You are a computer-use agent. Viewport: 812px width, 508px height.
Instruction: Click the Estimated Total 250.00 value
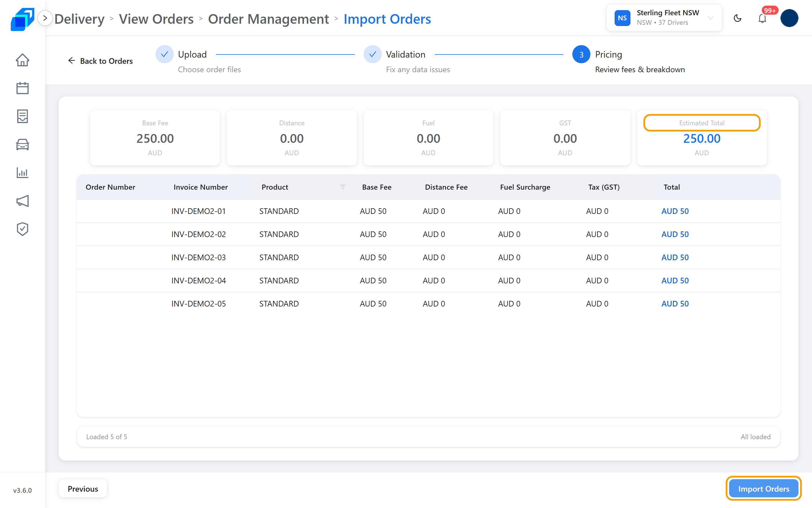[x=701, y=138]
